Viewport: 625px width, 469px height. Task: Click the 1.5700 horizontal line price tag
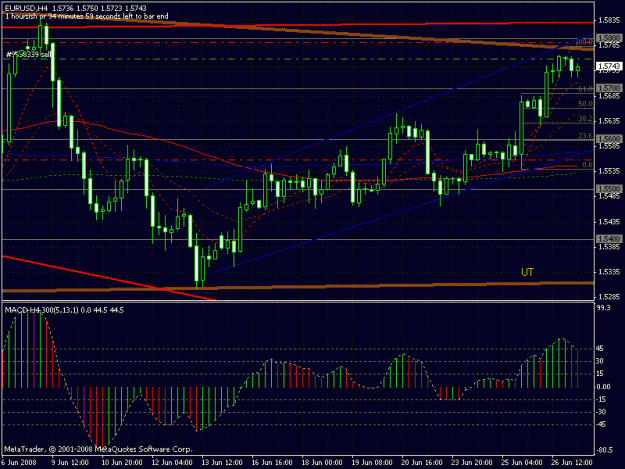[x=609, y=88]
